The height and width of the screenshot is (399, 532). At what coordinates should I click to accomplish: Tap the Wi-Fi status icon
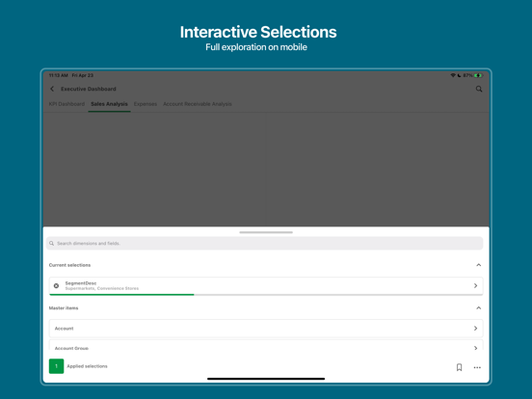(x=453, y=75)
